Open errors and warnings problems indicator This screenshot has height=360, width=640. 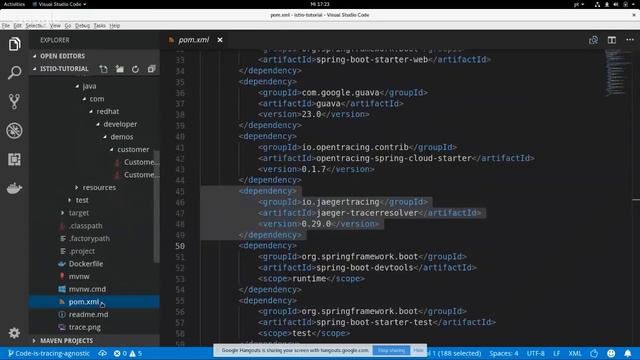click(128, 353)
